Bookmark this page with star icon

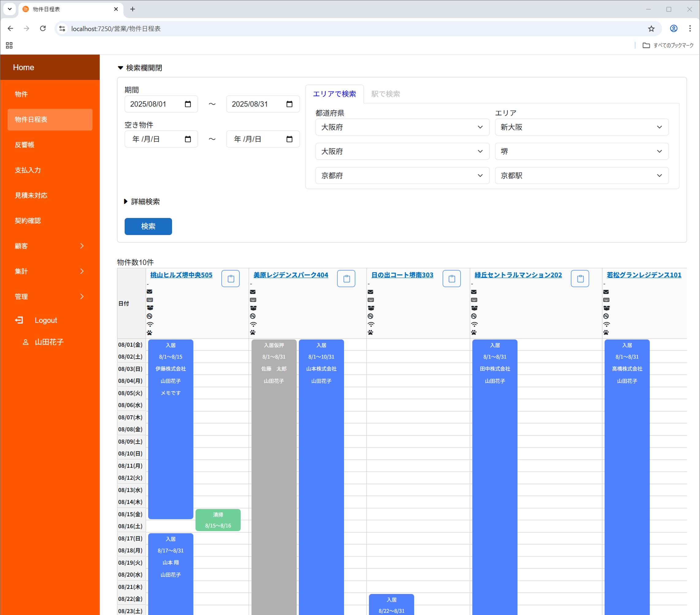[x=651, y=29]
